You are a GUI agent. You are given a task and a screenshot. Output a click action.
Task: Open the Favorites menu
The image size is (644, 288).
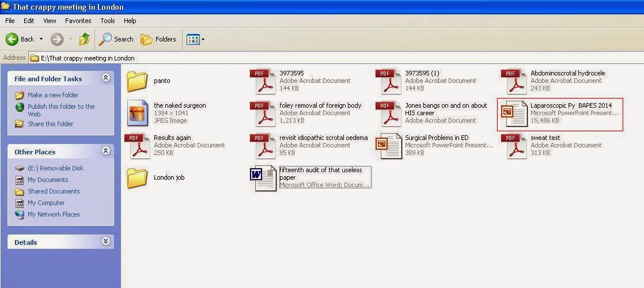[x=78, y=21]
